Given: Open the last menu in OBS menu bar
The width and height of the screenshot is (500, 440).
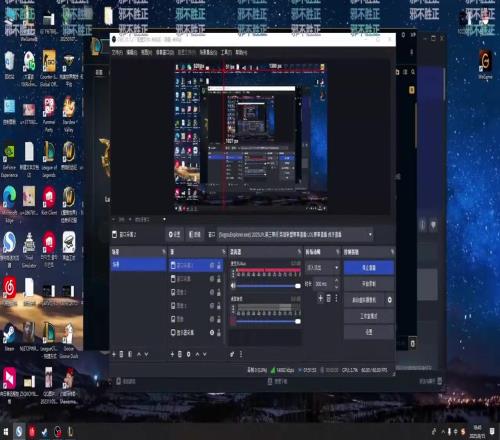Looking at the screenshot, I should click(x=241, y=52).
